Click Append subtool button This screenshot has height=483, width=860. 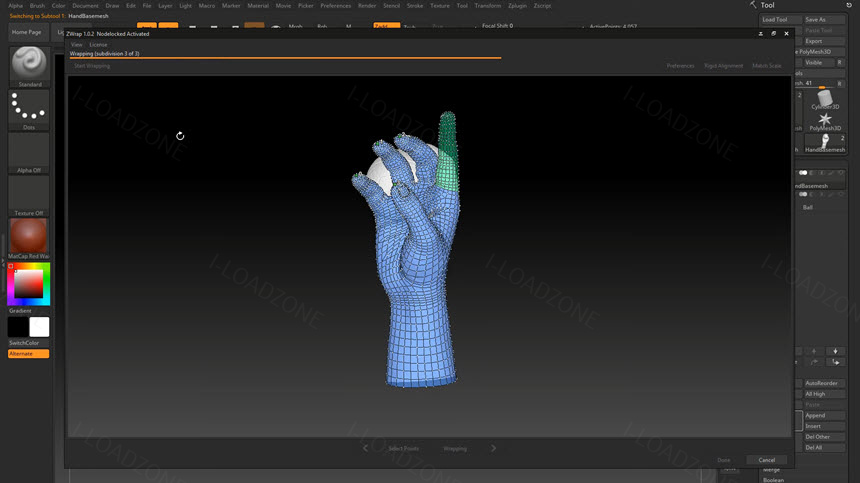coord(824,416)
